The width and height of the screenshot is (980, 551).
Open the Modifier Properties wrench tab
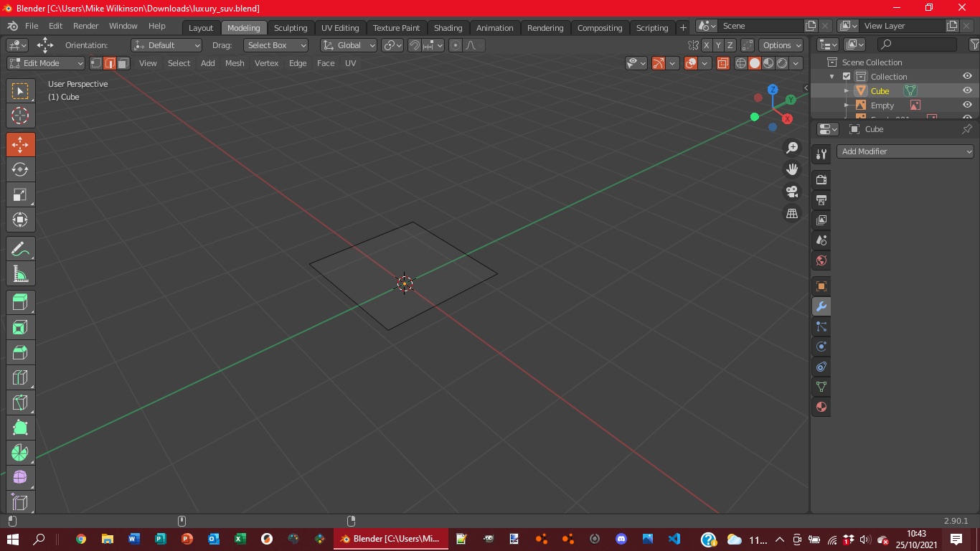pos(821,306)
